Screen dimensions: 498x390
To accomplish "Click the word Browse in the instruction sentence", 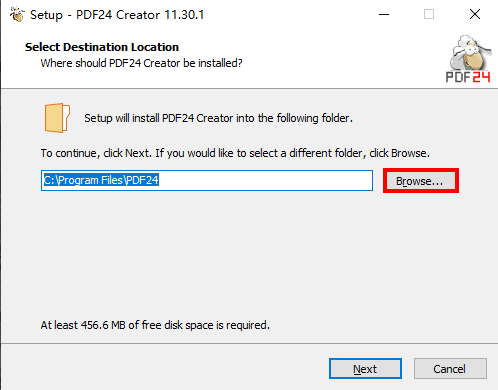I will pyautogui.click(x=409, y=153).
